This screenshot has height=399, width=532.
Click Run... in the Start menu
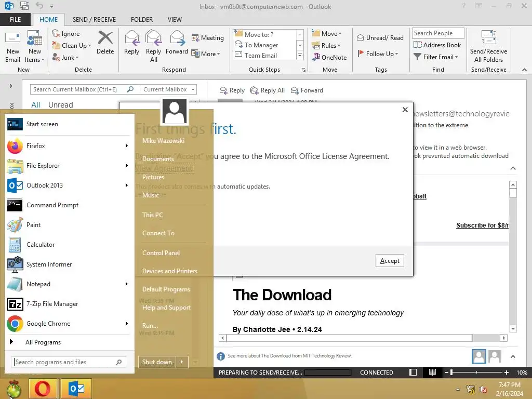(x=150, y=326)
